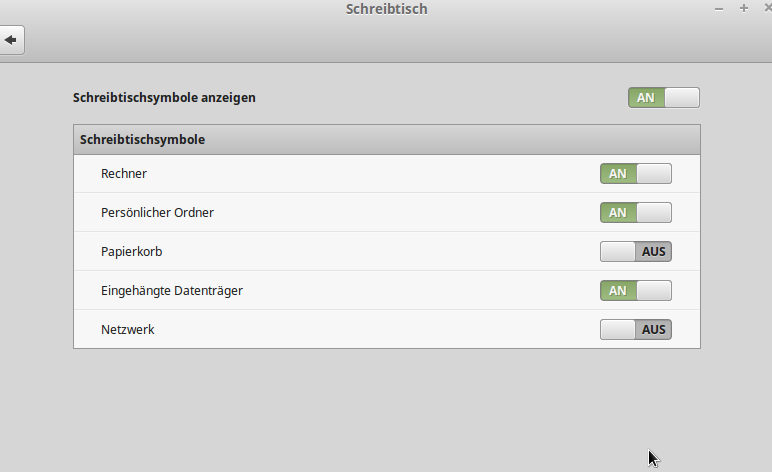Viewport: 772px width, 472px height.
Task: Maximize the window with the plus icon
Action: pyautogui.click(x=744, y=8)
